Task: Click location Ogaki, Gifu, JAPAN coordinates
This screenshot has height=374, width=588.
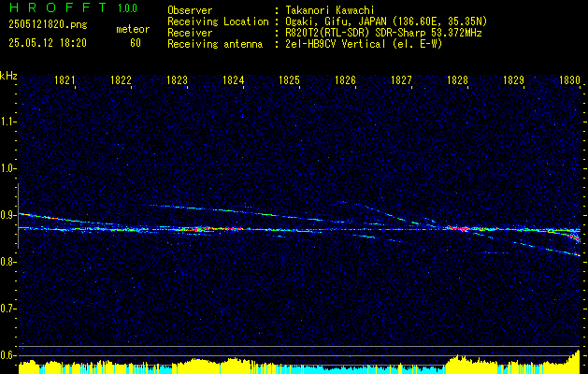Action: 386,22
